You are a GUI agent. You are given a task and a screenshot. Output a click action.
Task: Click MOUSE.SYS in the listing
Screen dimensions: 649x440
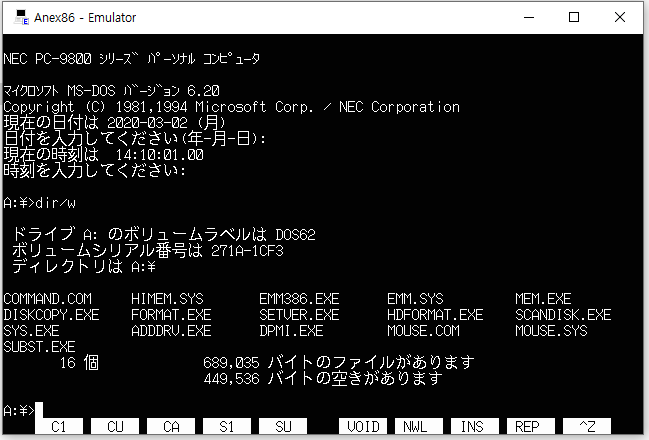551,331
